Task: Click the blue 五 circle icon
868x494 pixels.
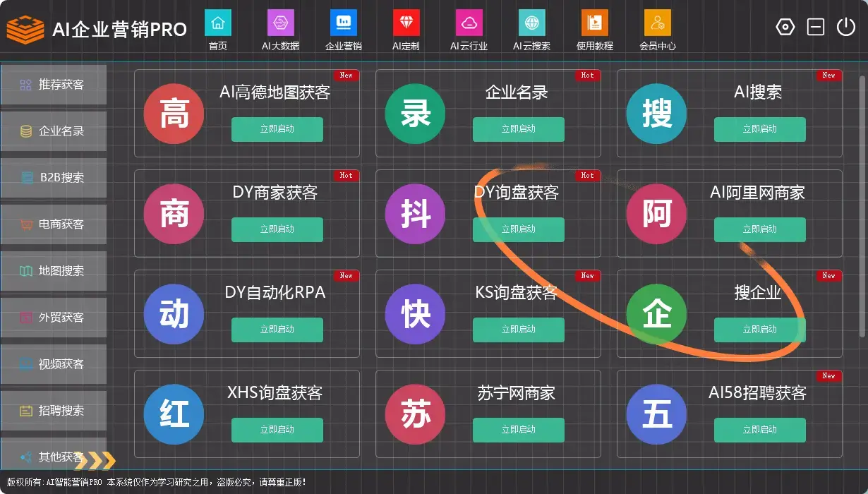Action: click(x=656, y=414)
